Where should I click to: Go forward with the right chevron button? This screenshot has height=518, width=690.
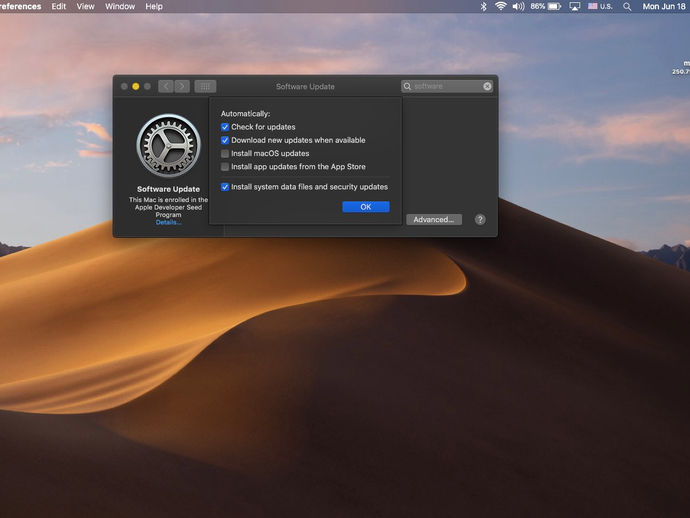182,86
